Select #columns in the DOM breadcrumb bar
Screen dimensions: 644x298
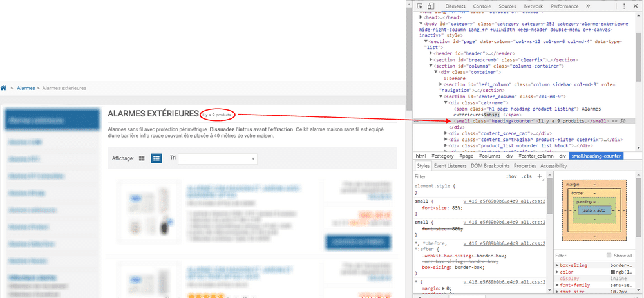490,156
